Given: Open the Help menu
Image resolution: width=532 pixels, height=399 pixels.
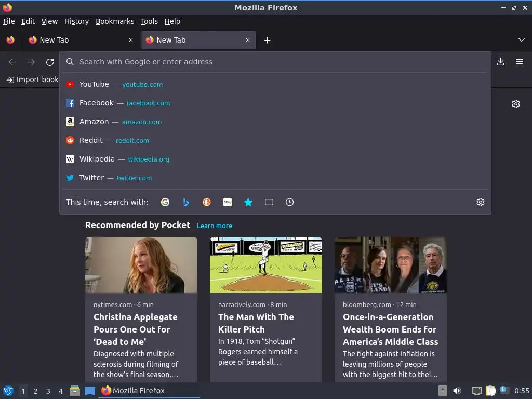Looking at the screenshot, I should point(172,21).
